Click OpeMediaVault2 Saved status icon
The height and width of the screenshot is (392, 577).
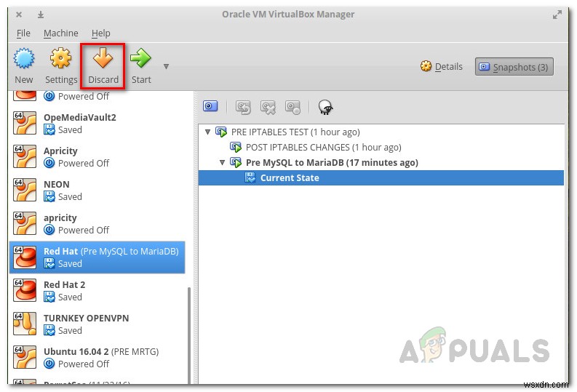coord(49,129)
